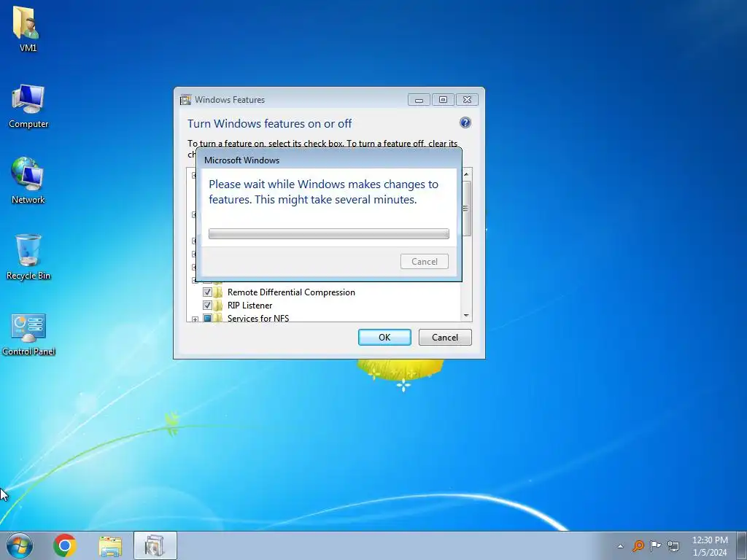
Task: Select the RIP Listener row text
Action: [249, 306]
